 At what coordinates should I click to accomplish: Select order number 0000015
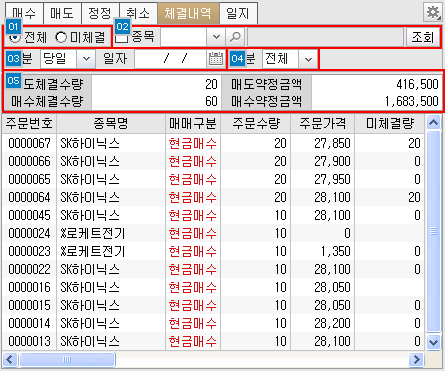[x=29, y=305]
